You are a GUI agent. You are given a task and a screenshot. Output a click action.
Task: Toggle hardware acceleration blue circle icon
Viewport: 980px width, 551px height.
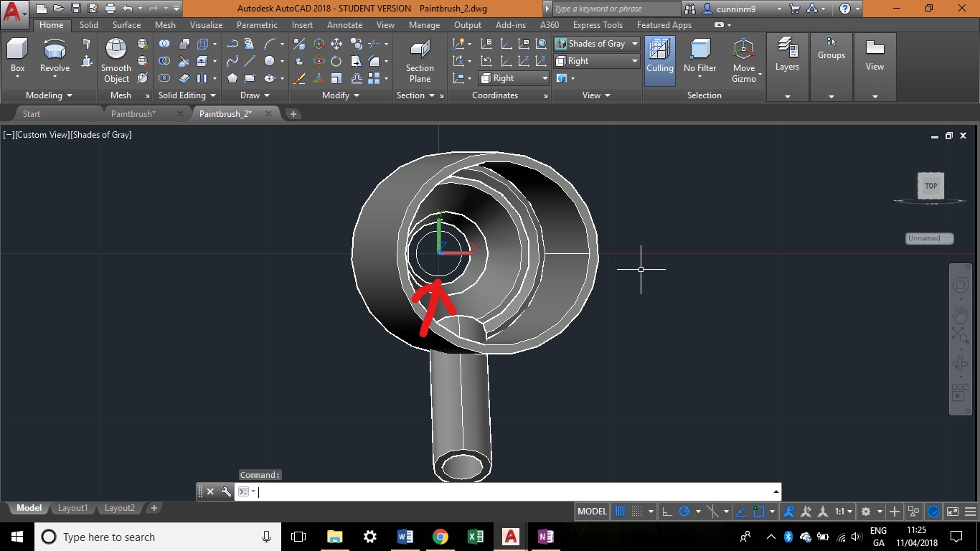click(933, 512)
